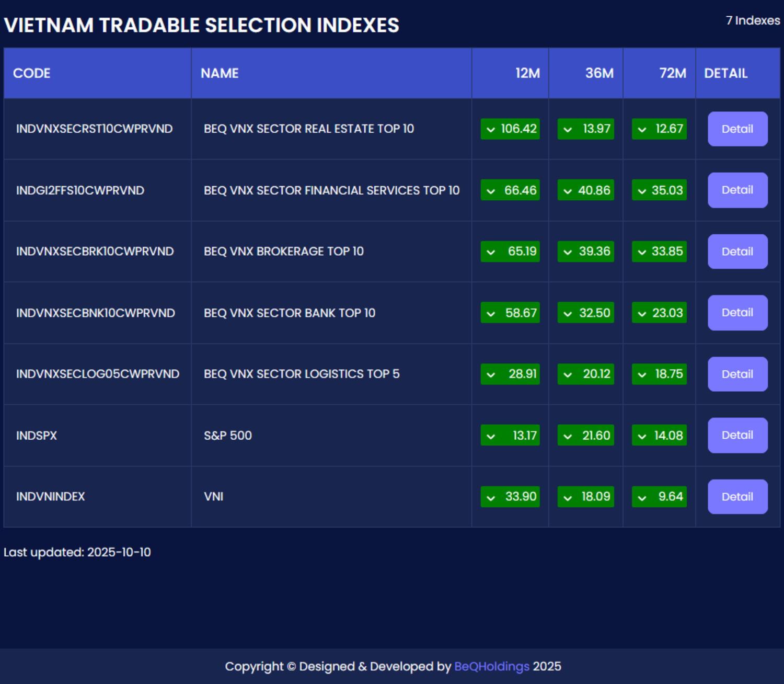
Task: Open Detail for Brokerage Top 10
Action: coord(737,252)
